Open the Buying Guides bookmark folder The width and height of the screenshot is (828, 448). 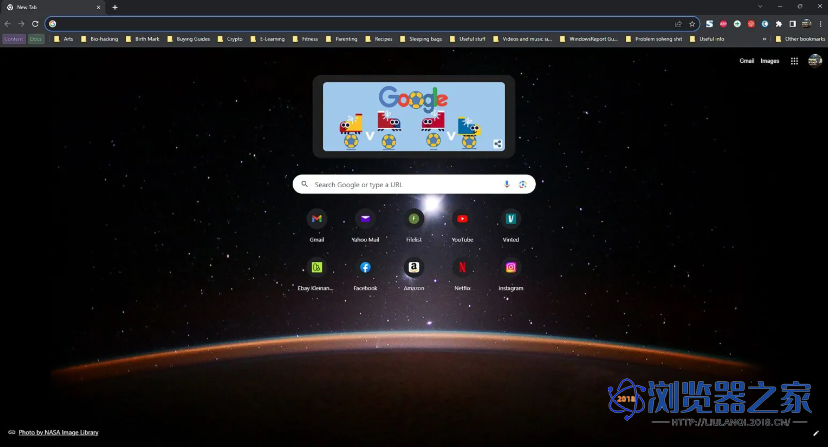(x=189, y=39)
